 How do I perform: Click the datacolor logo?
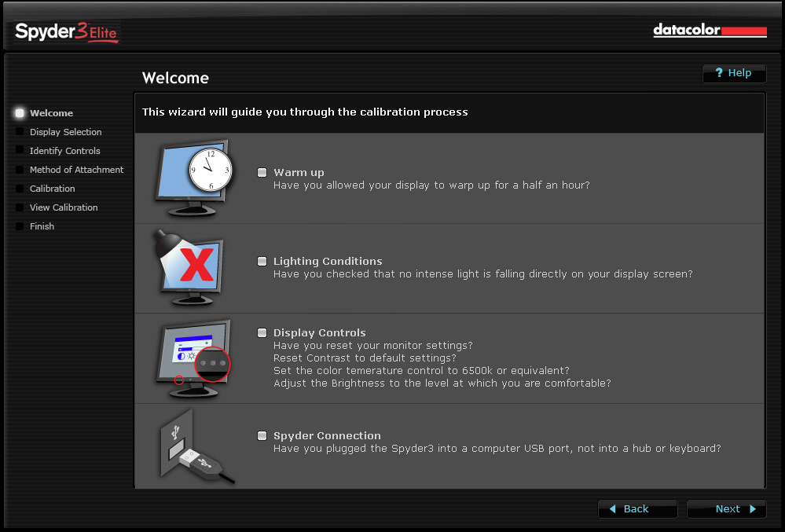(710, 30)
